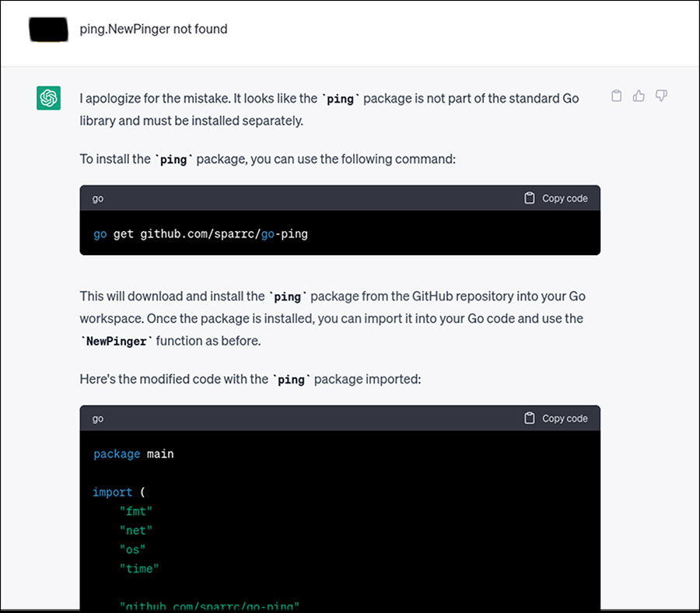
Task: Copy code of the package main block
Action: click(x=556, y=419)
